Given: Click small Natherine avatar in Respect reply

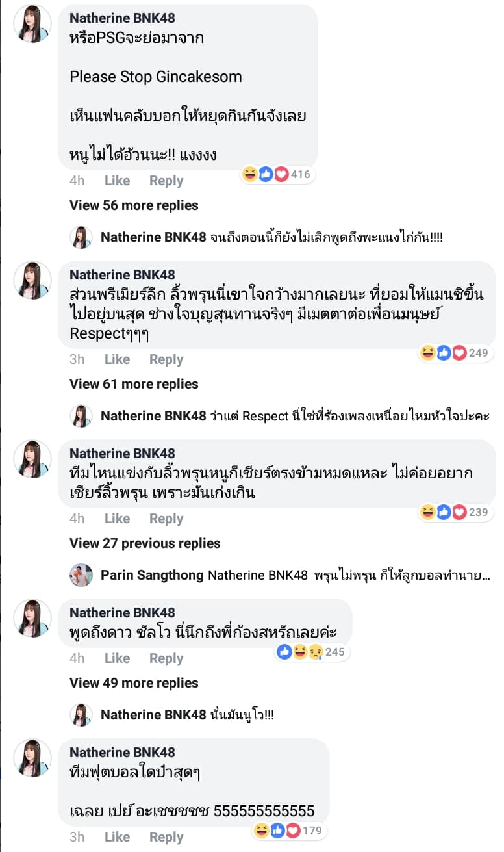Looking at the screenshot, I should click(81, 416).
